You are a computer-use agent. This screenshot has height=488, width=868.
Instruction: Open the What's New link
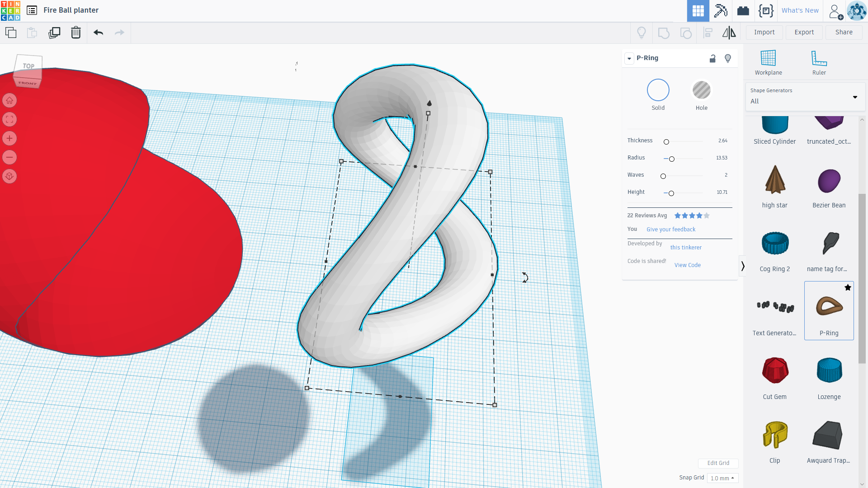click(x=800, y=11)
